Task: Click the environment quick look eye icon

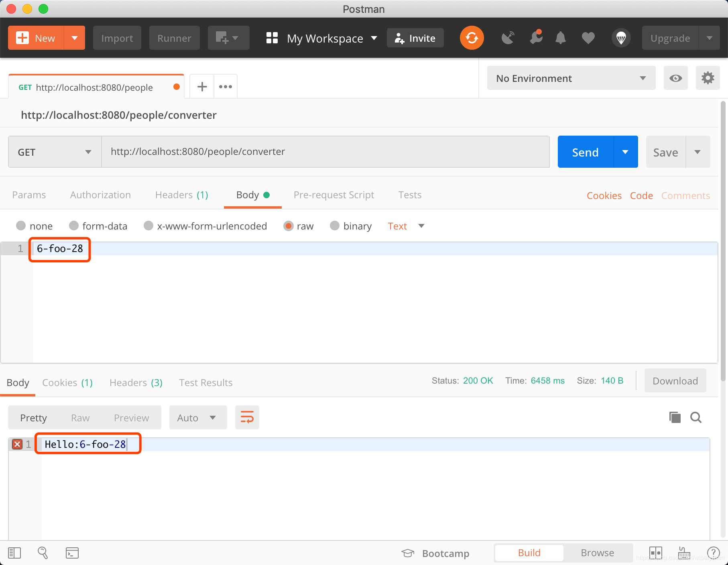Action: (x=675, y=78)
